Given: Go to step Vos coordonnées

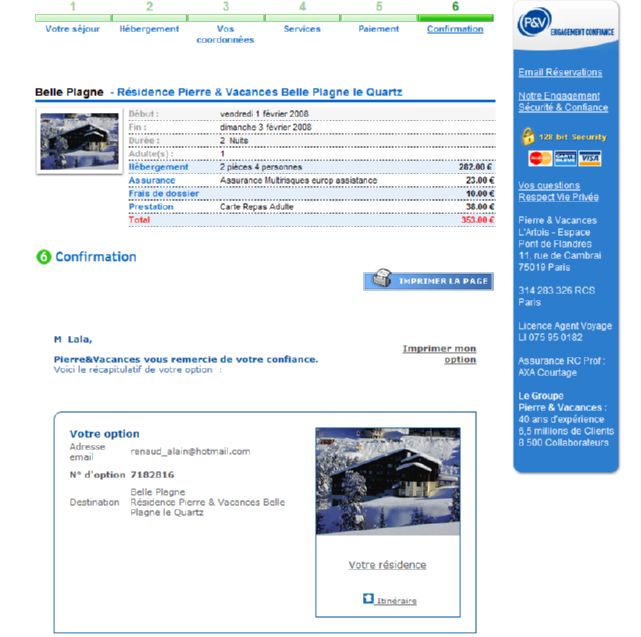Looking at the screenshot, I should (225, 34).
